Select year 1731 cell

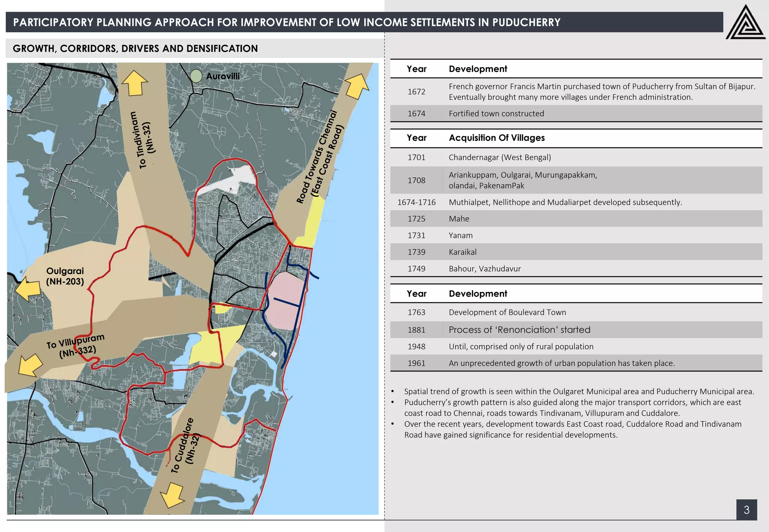point(416,236)
